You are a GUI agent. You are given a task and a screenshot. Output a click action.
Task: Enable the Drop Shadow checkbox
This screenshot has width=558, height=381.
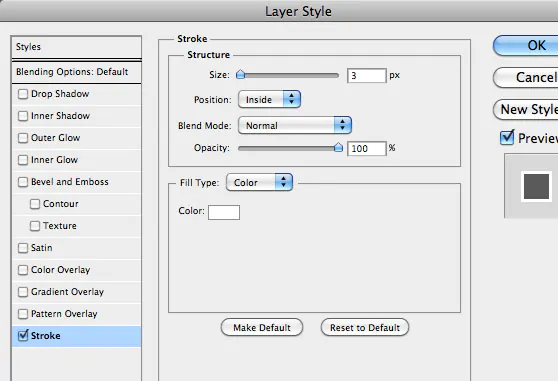coord(23,94)
